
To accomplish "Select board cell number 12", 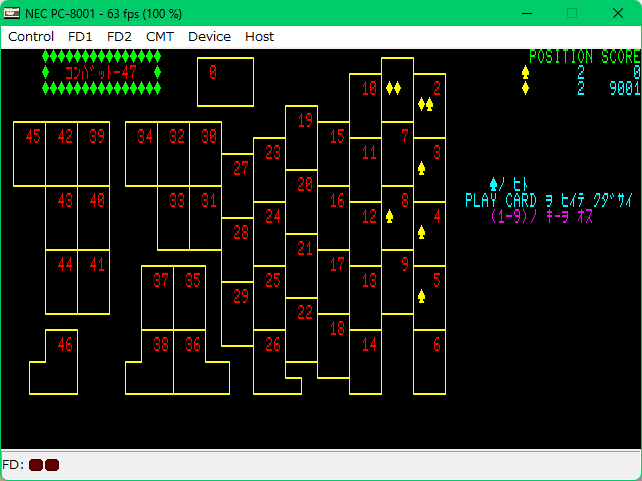I will pos(365,234).
